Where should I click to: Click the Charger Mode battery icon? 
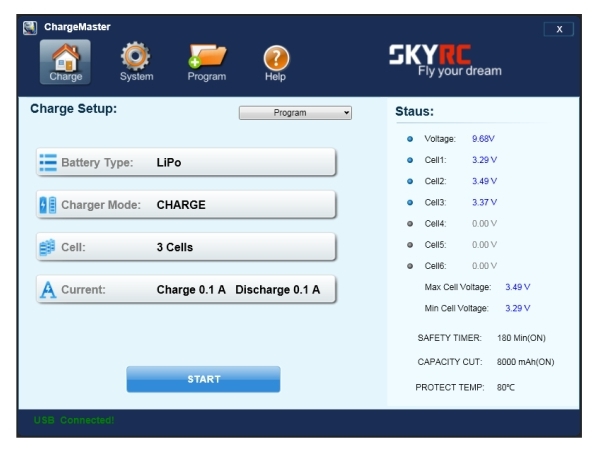pos(48,205)
